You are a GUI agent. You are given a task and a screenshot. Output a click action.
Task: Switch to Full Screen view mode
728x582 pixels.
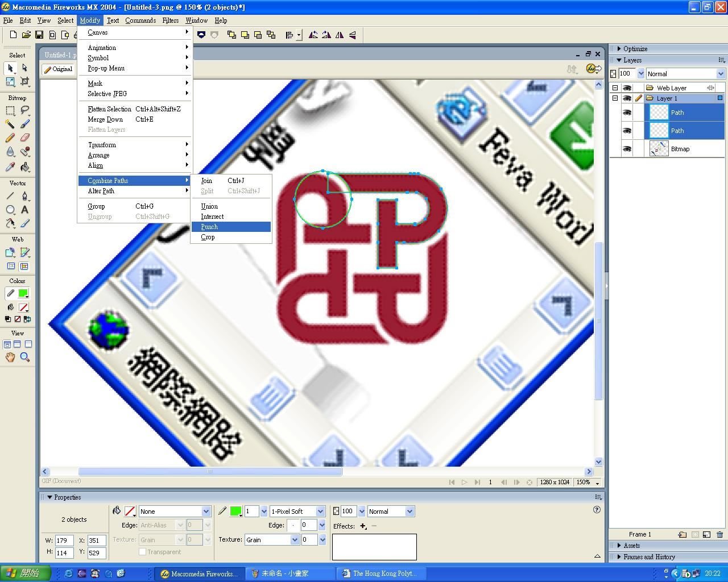[28, 344]
